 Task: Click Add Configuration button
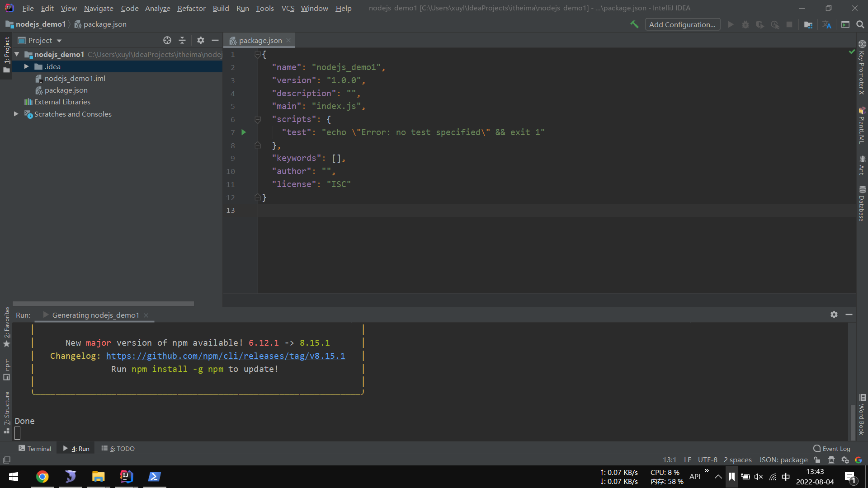(682, 24)
